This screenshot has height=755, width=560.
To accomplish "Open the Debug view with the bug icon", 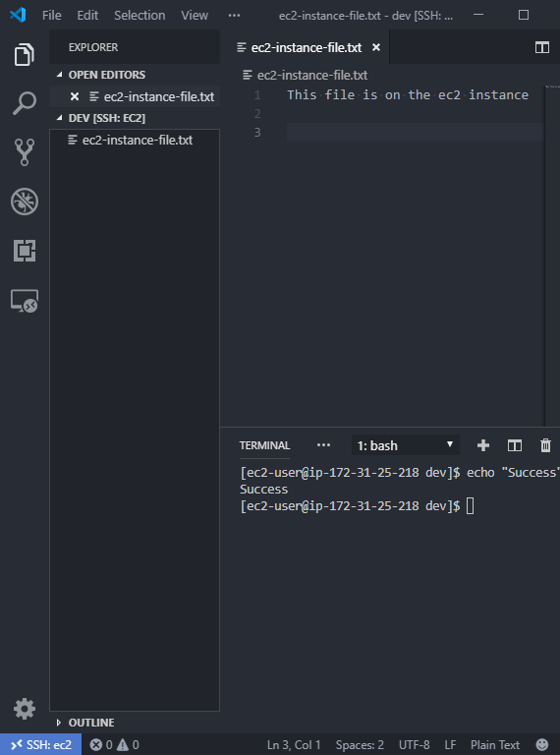I will (24, 202).
